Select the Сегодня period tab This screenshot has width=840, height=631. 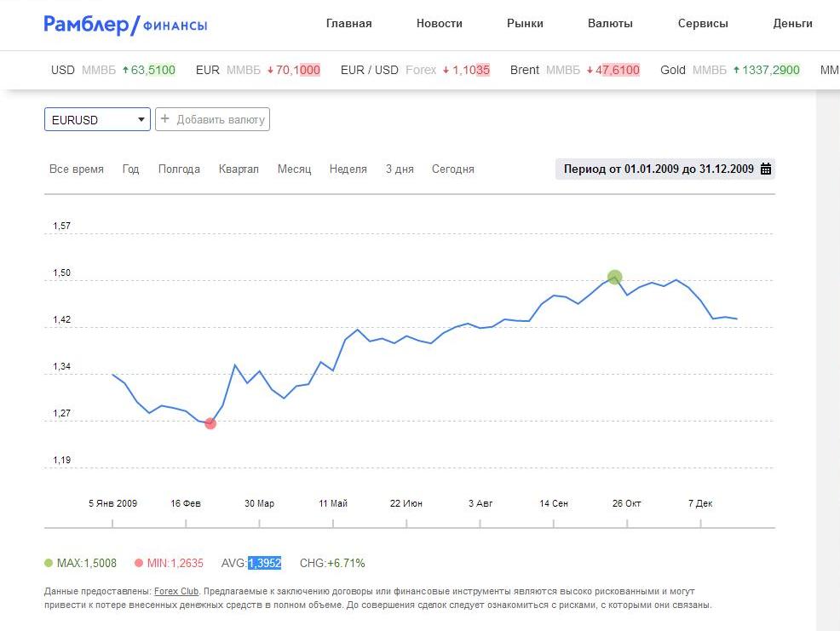tap(452, 169)
